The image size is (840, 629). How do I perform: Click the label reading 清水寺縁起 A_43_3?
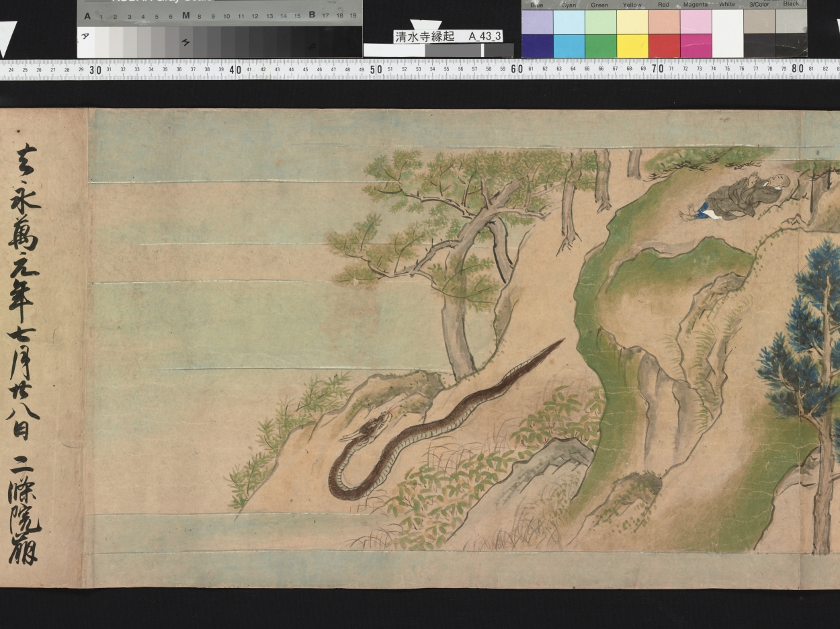click(448, 36)
